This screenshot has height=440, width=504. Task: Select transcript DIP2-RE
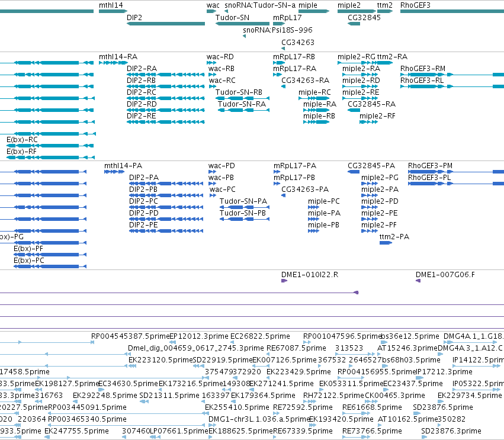tap(141, 115)
